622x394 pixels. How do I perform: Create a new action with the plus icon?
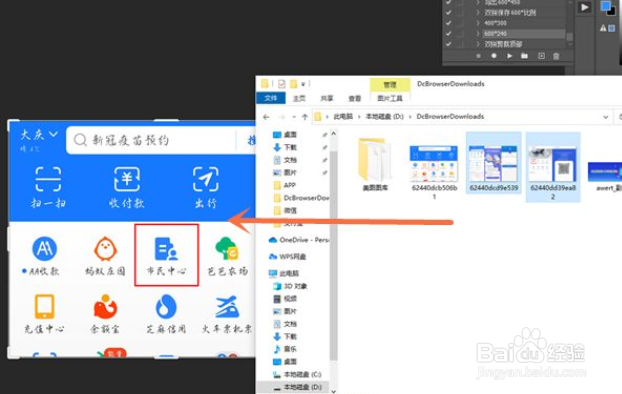541,56
